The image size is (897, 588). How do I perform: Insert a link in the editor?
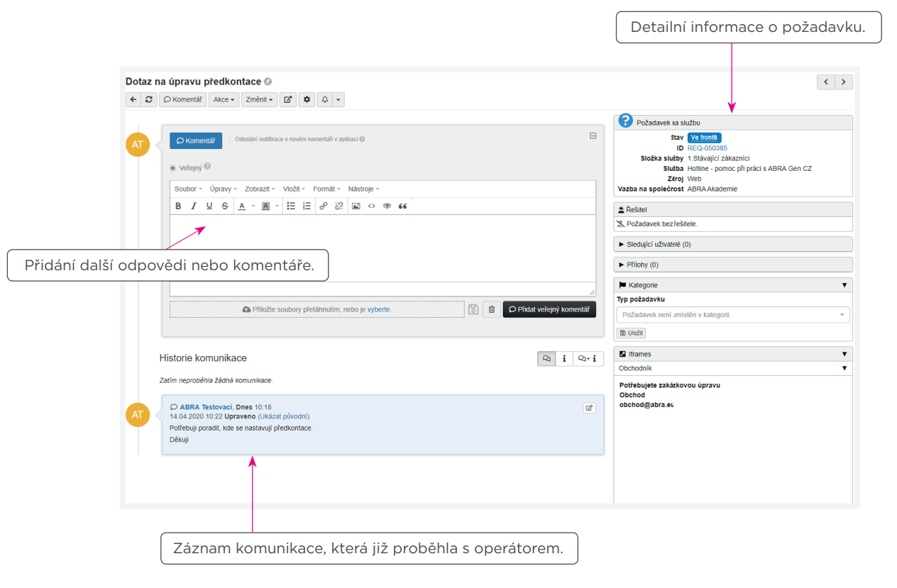[x=324, y=206]
